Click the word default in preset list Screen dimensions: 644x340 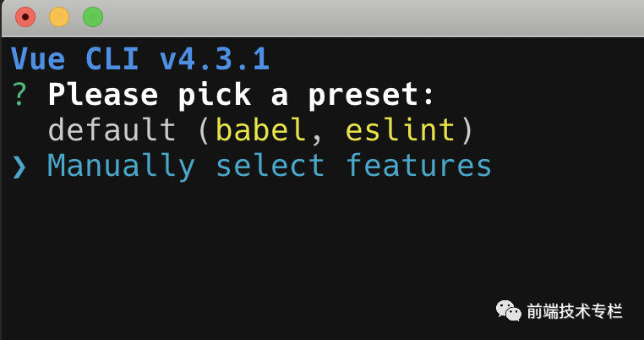click(x=112, y=130)
